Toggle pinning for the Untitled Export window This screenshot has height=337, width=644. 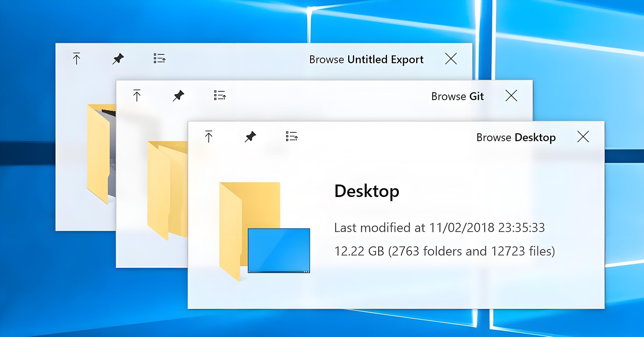118,59
